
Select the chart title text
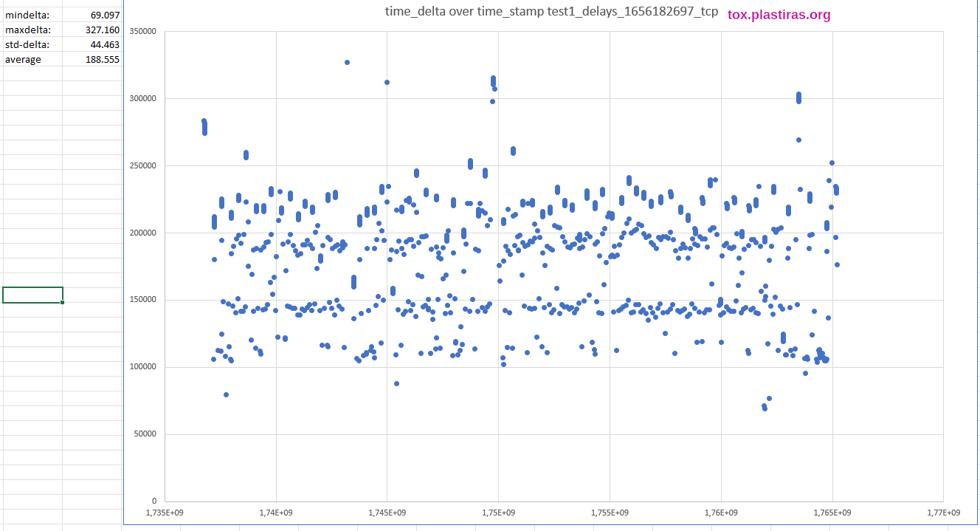550,12
